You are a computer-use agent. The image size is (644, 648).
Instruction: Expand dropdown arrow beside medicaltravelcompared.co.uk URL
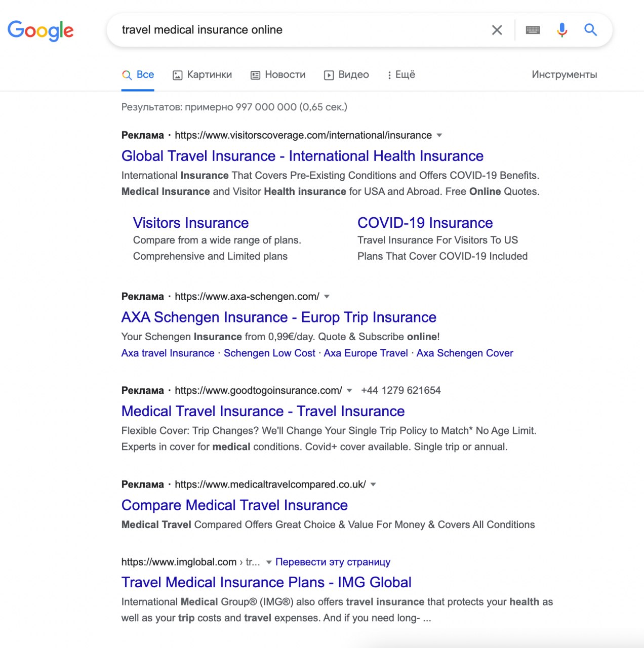pyautogui.click(x=373, y=484)
